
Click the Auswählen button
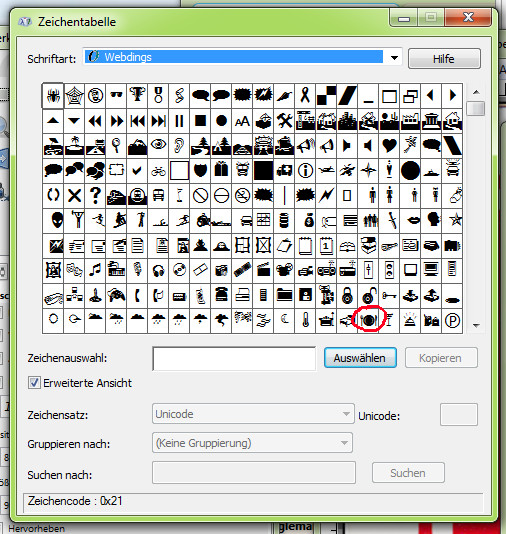pyautogui.click(x=360, y=358)
